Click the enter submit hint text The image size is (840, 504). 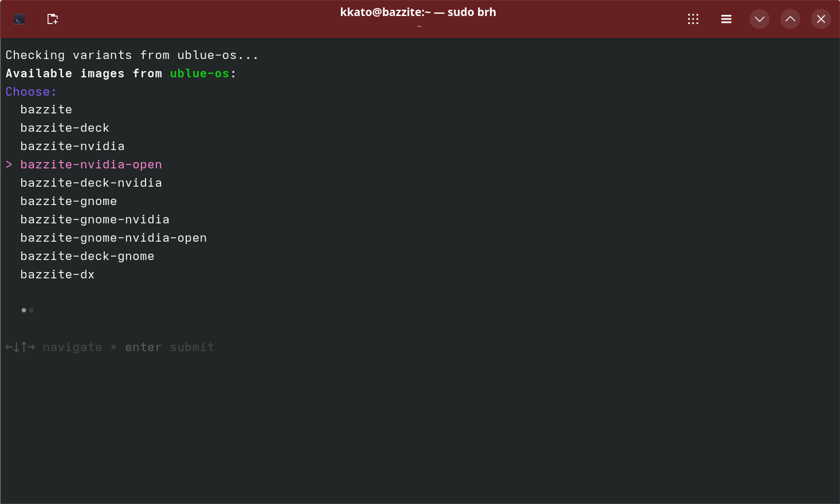click(169, 347)
